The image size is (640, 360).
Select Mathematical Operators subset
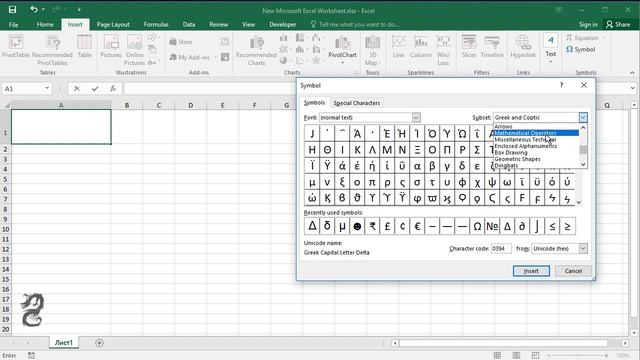coord(536,133)
